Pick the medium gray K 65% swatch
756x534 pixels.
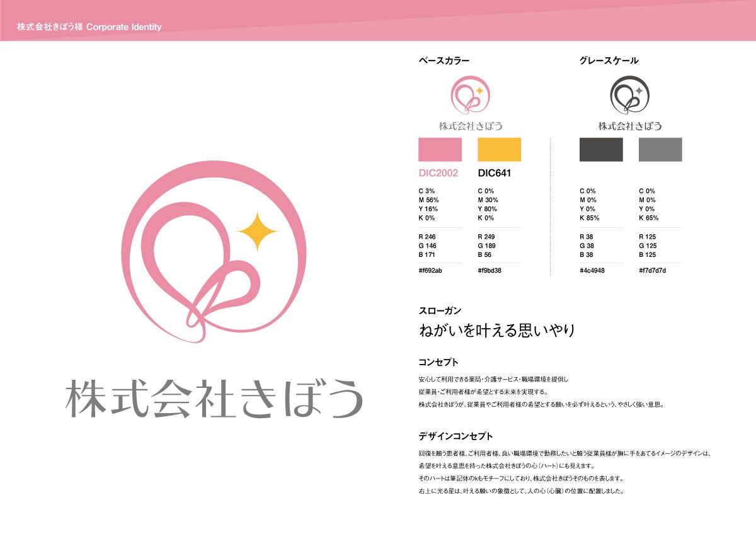[660, 150]
